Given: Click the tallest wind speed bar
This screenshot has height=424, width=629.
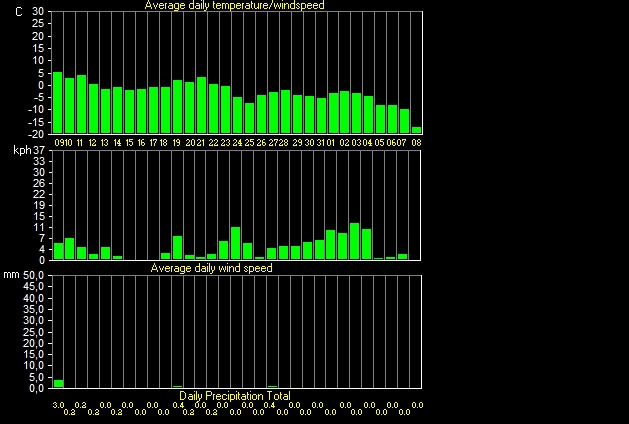Looking at the screenshot, I should click(355, 241).
